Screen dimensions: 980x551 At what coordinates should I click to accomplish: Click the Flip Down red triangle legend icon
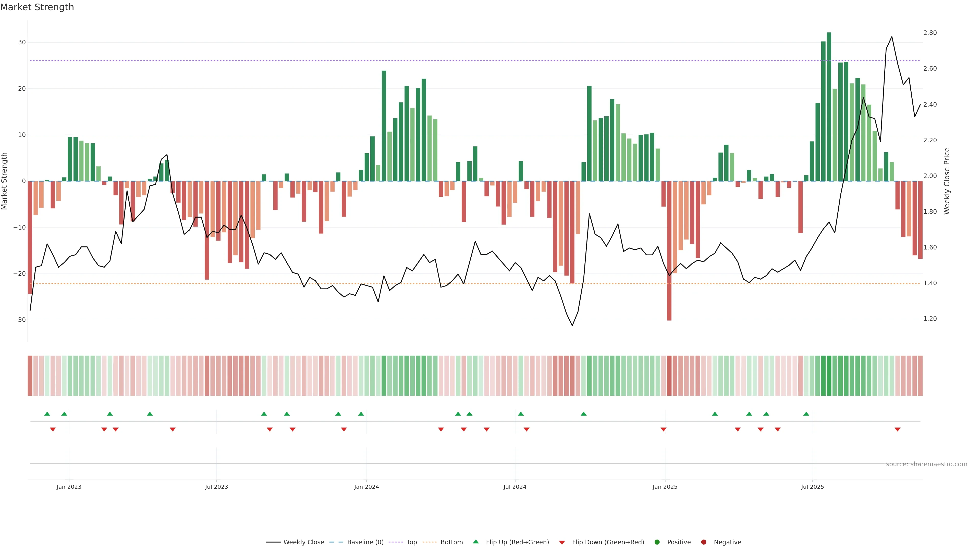[561, 543]
